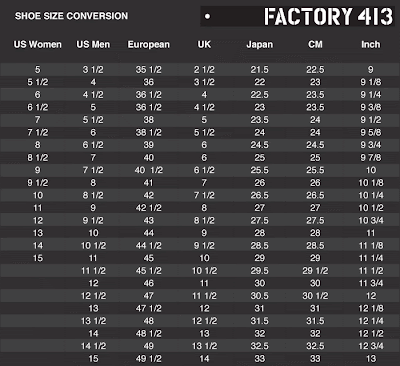
Task: Click European size 35 1/2 cell
Action: [x=149, y=70]
